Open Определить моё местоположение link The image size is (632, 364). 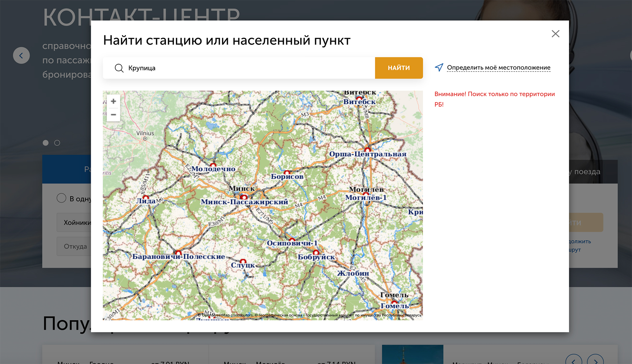pyautogui.click(x=498, y=68)
